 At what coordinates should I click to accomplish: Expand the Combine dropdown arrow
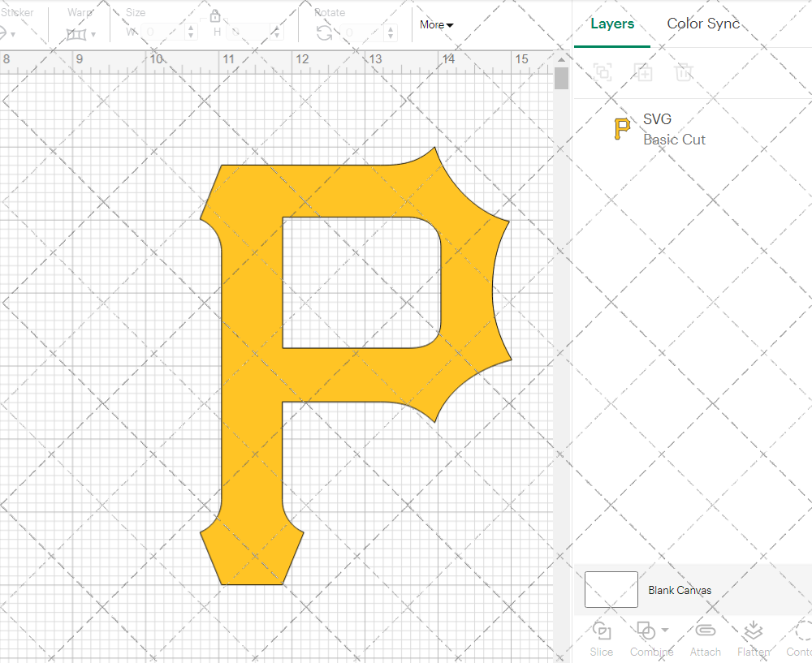point(665,631)
